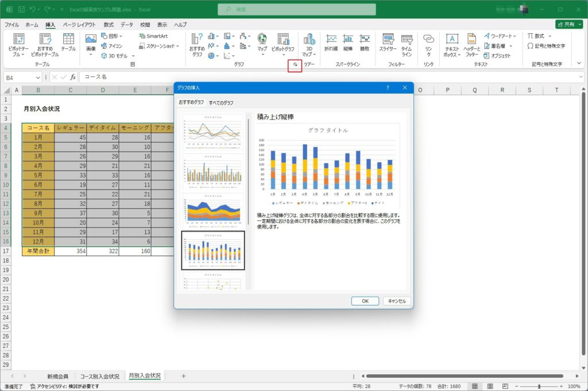The width and height of the screenshot is (588, 391).
Task: Click the help question mark in dialog
Action: tap(388, 87)
